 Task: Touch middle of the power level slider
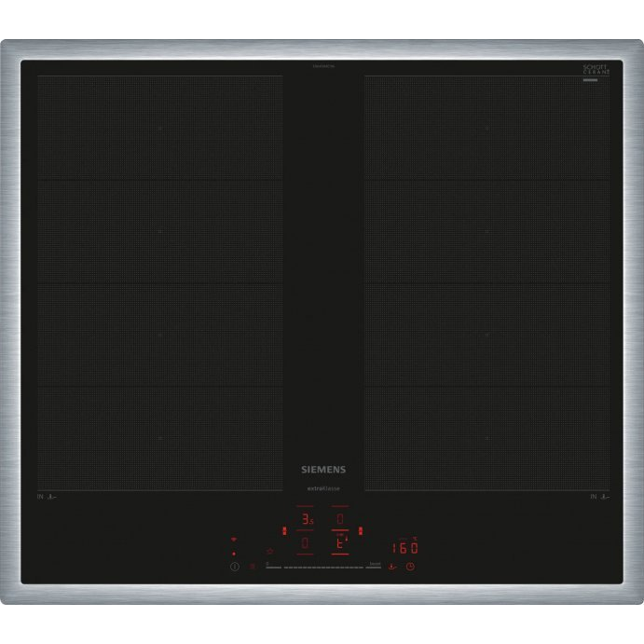[322, 567]
